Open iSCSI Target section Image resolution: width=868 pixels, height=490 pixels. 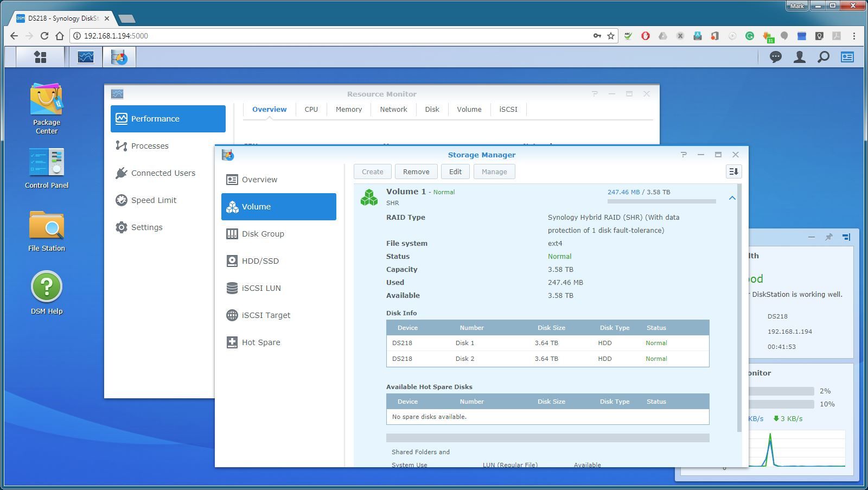point(279,315)
